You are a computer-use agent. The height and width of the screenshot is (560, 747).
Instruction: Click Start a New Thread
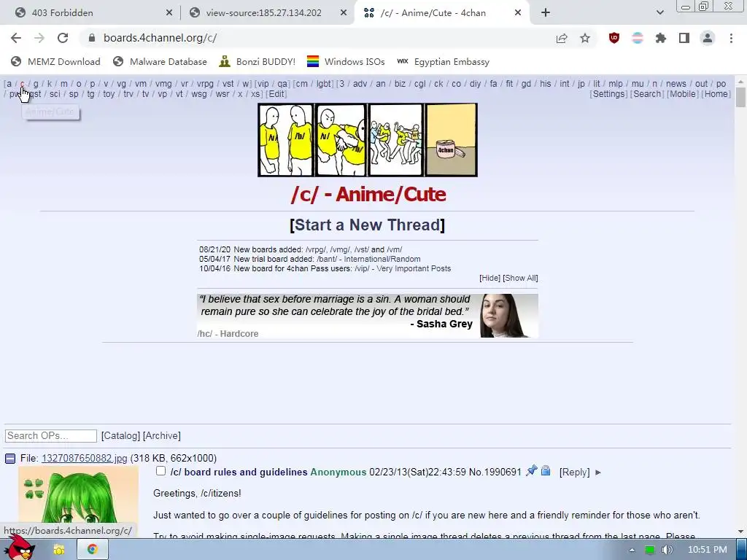368,225
